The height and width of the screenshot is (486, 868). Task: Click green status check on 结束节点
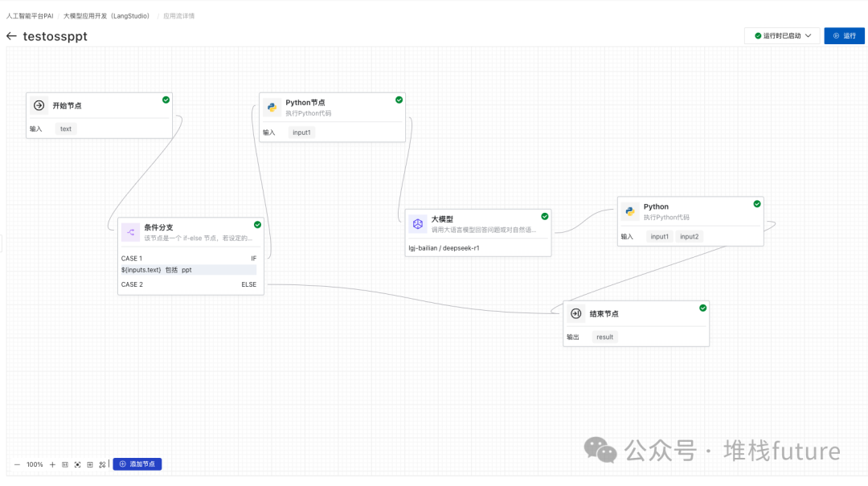(703, 308)
